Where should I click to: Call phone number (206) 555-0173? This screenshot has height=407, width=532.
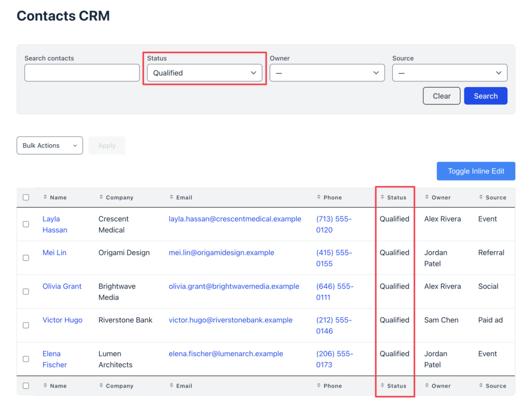coord(335,359)
